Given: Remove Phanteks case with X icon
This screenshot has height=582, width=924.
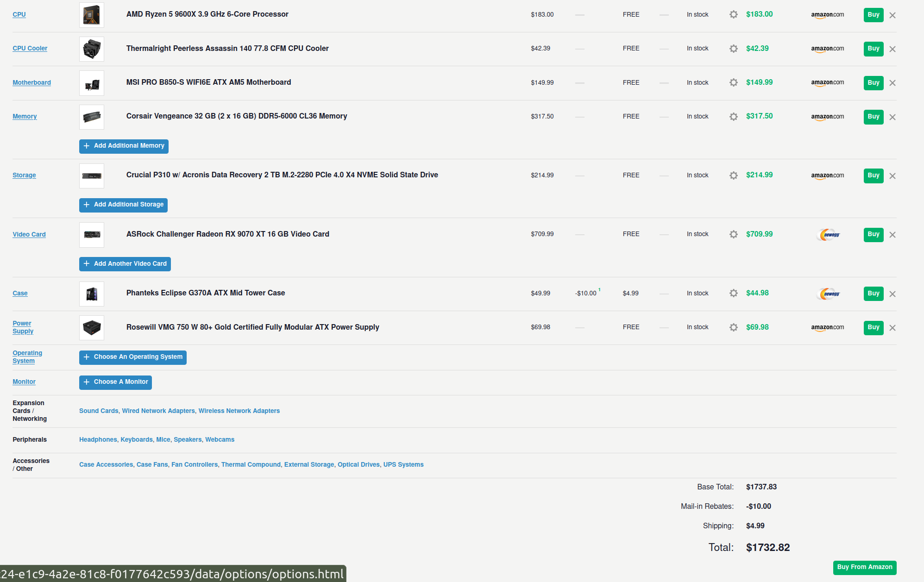Looking at the screenshot, I should coord(893,294).
